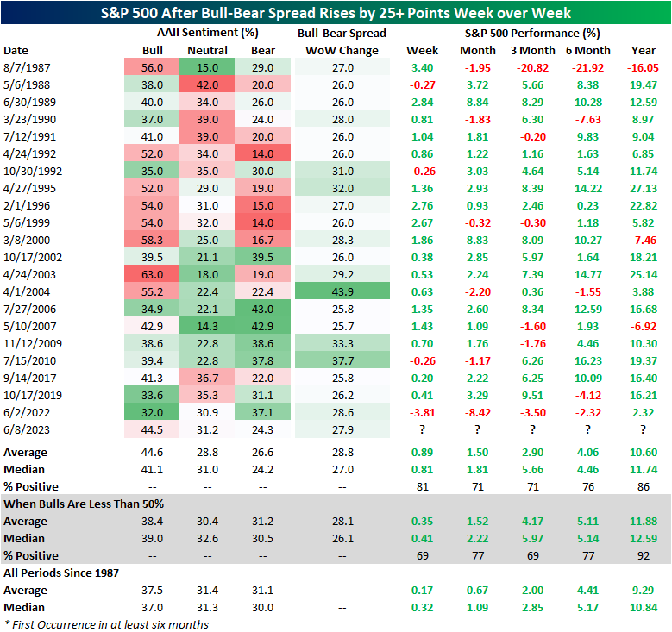The image size is (672, 632).
Task: Select the 10.84 median year value
Action: pos(643,608)
